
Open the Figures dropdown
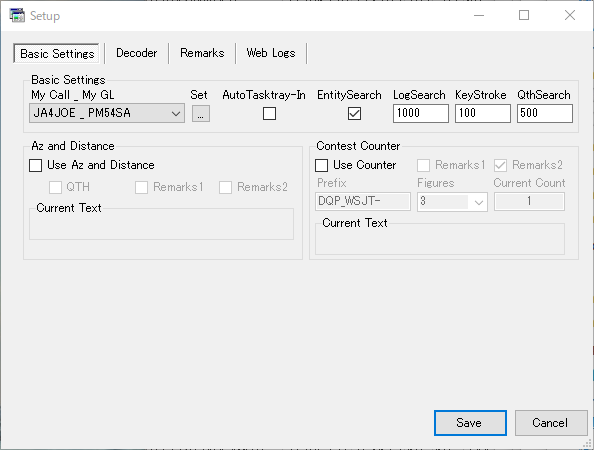coord(452,202)
